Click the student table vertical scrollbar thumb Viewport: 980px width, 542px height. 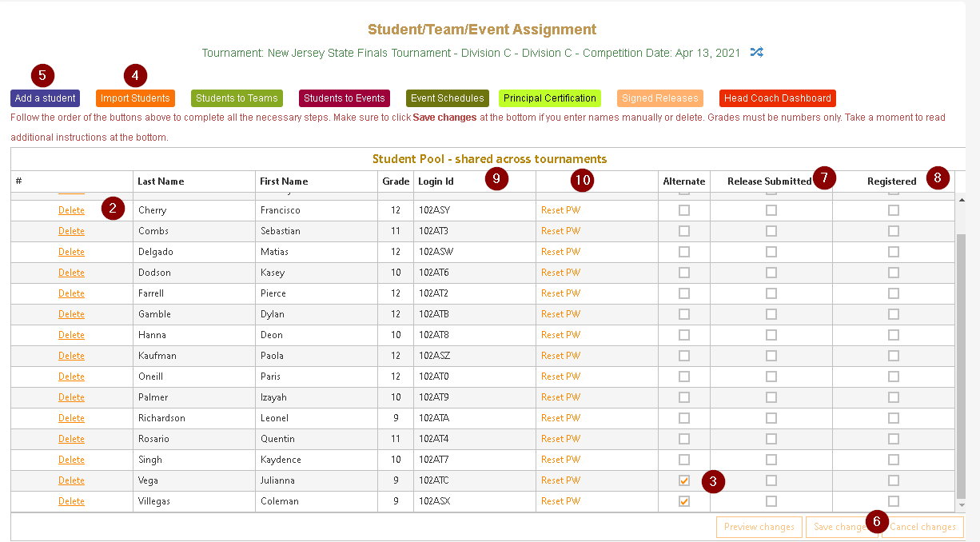coord(962,360)
